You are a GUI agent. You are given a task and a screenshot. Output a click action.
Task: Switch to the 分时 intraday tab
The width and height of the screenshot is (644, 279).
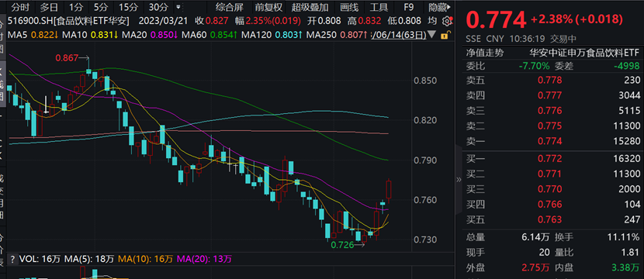[x=21, y=7]
